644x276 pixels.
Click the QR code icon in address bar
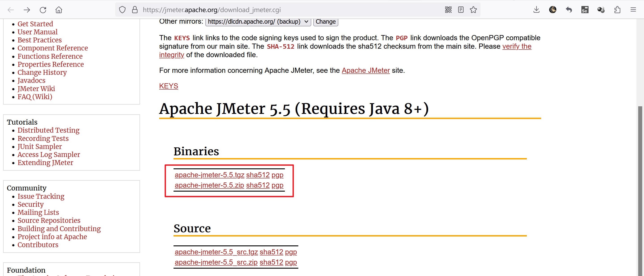[x=448, y=10]
